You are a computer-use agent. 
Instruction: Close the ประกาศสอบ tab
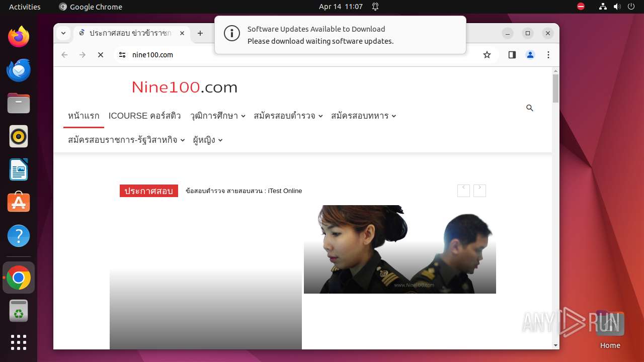click(x=182, y=33)
